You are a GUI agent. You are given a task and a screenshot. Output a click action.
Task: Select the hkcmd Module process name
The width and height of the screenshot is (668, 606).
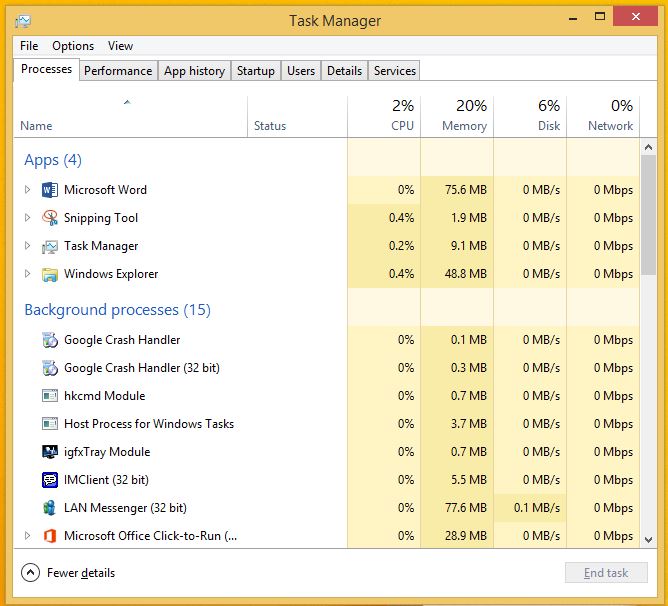(104, 396)
